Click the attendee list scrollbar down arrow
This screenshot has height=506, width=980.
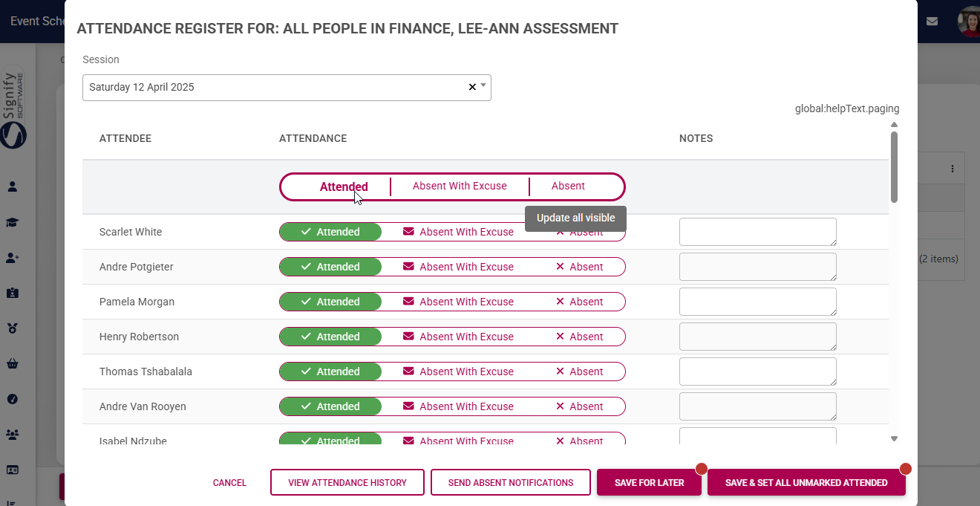[894, 439]
